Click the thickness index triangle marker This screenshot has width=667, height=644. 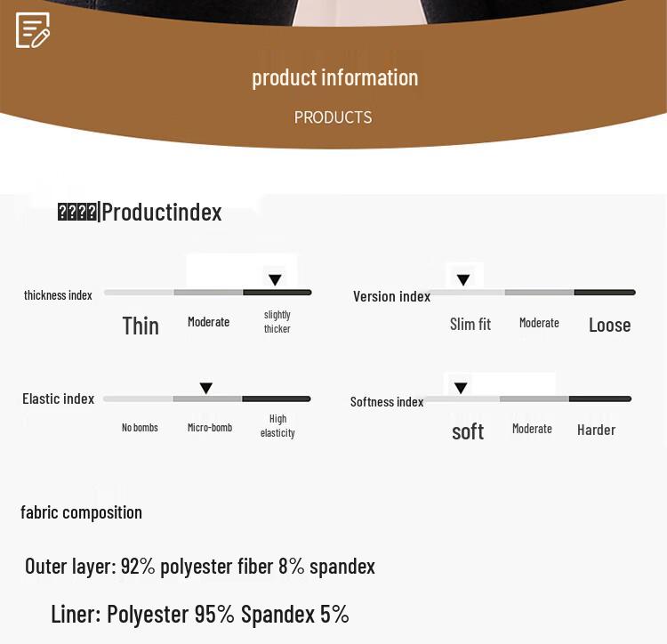[x=275, y=280]
